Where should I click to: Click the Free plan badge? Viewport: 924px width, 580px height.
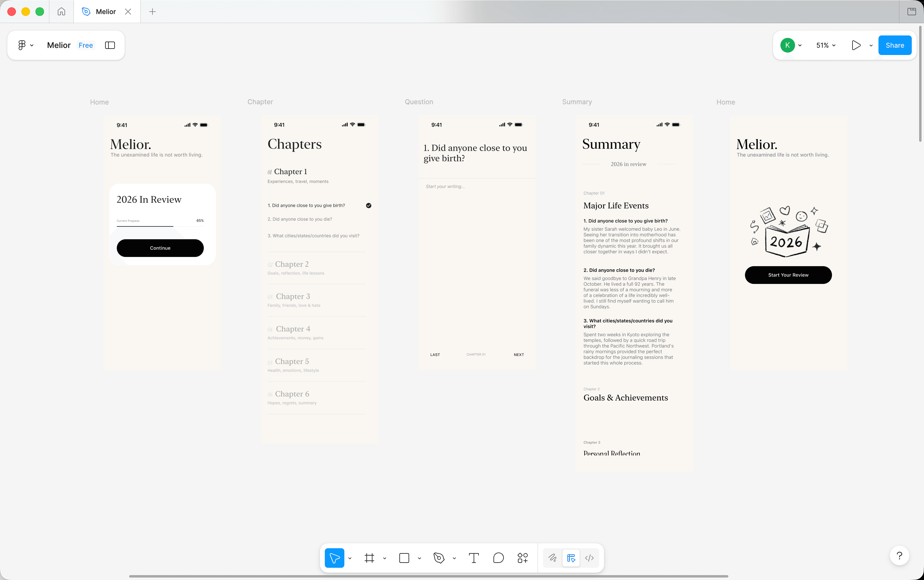pyautogui.click(x=86, y=45)
